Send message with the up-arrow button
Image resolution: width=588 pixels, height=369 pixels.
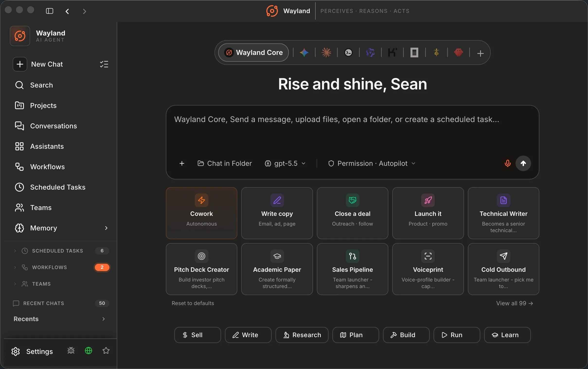pyautogui.click(x=523, y=163)
